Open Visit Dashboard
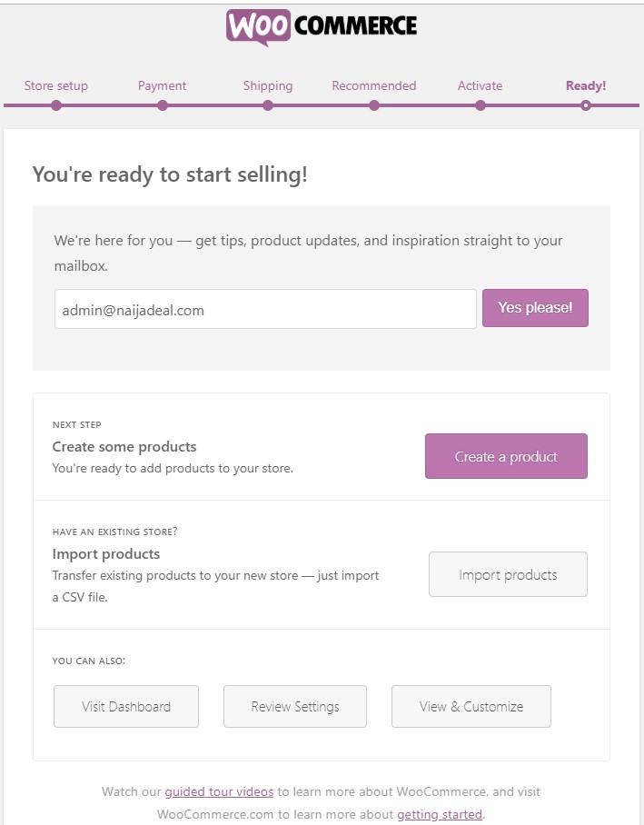 pos(126,706)
